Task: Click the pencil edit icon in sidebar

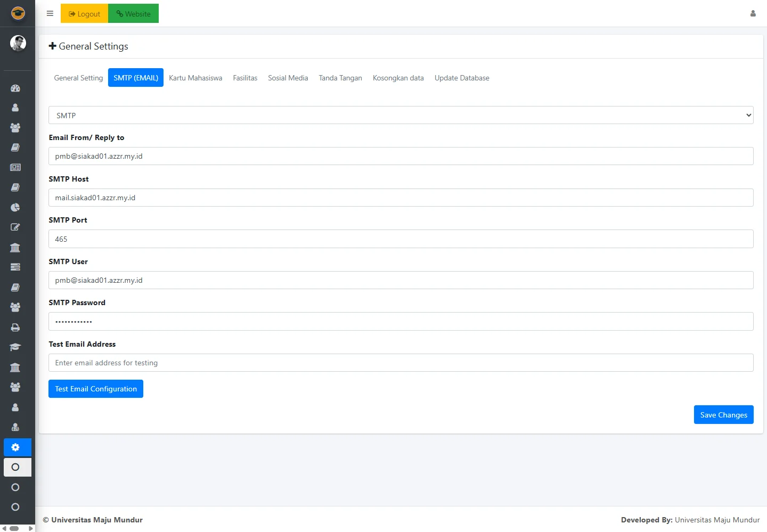Action: click(15, 227)
